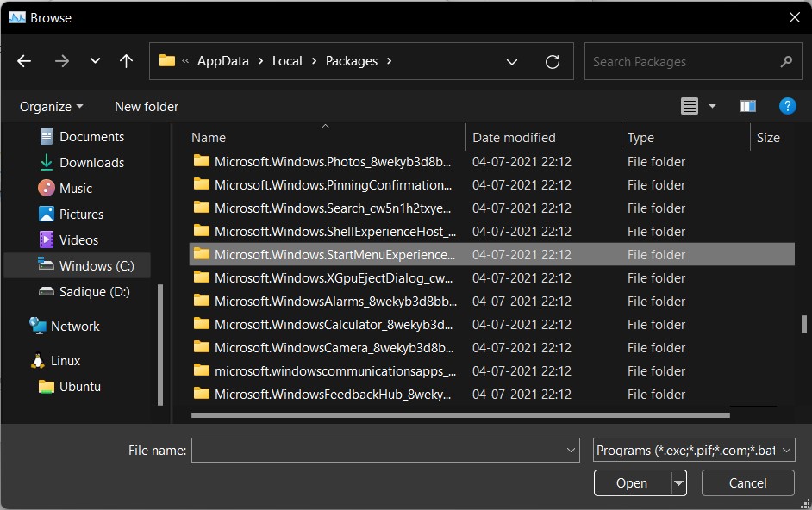The image size is (812, 510).
Task: Click the New folder command
Action: pos(147,107)
